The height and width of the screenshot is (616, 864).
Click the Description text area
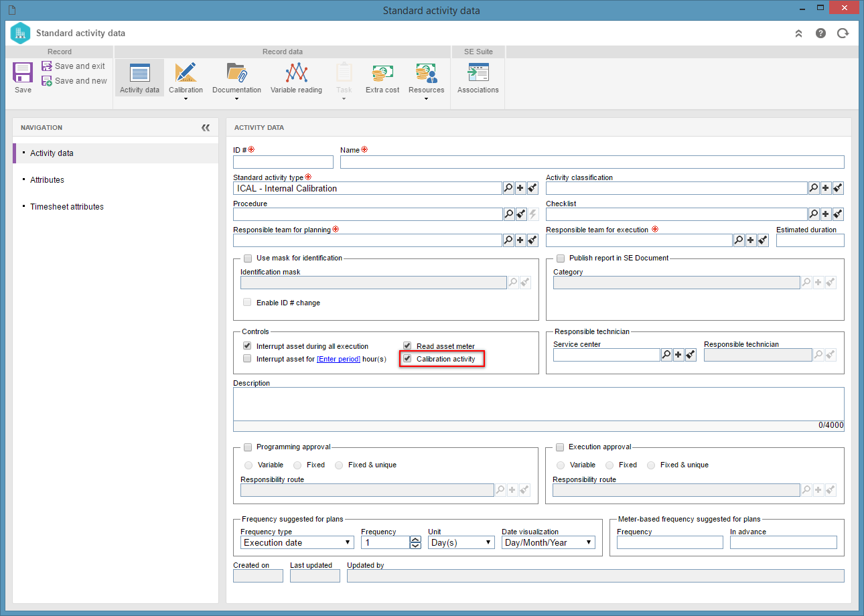point(538,404)
